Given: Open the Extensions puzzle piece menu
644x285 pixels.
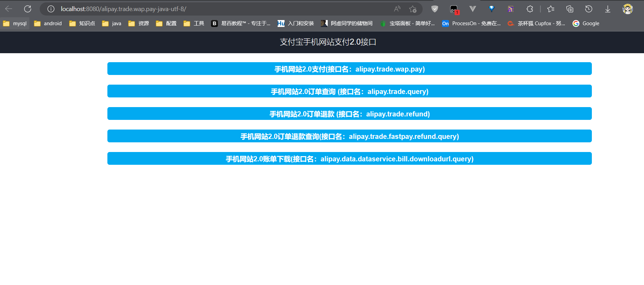Looking at the screenshot, I should coord(530,9).
